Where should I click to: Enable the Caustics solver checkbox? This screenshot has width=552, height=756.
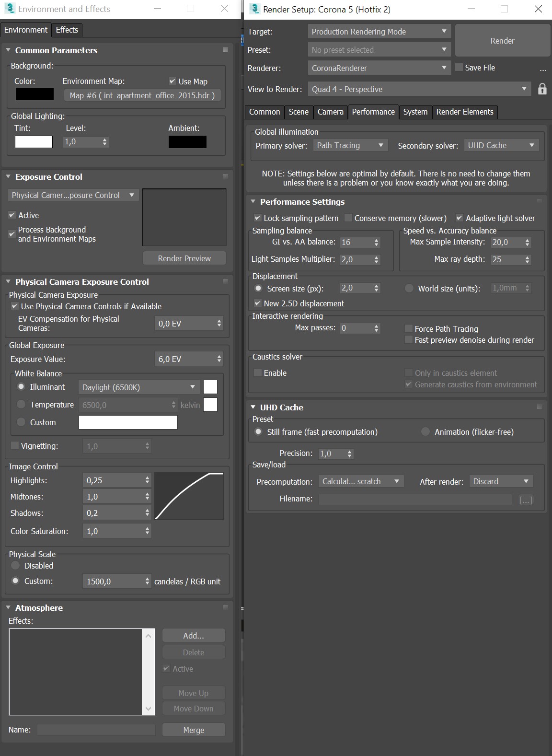click(x=258, y=372)
